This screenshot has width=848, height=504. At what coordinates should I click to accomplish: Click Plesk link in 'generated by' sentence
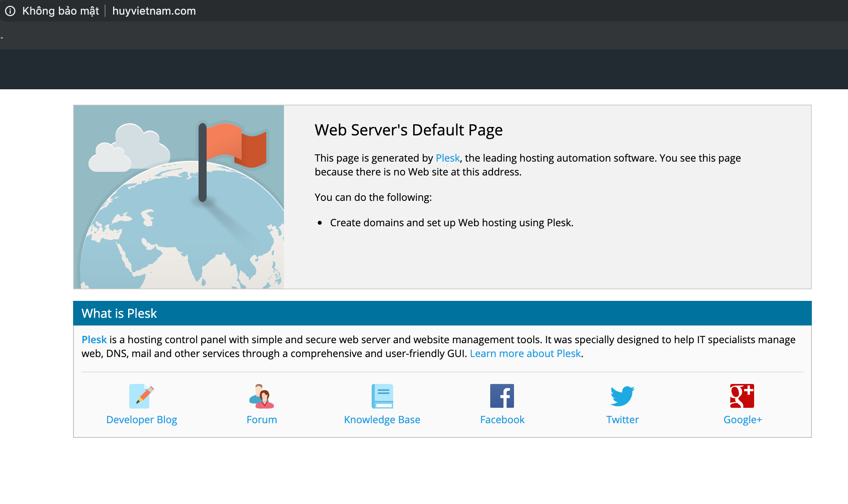tap(447, 158)
